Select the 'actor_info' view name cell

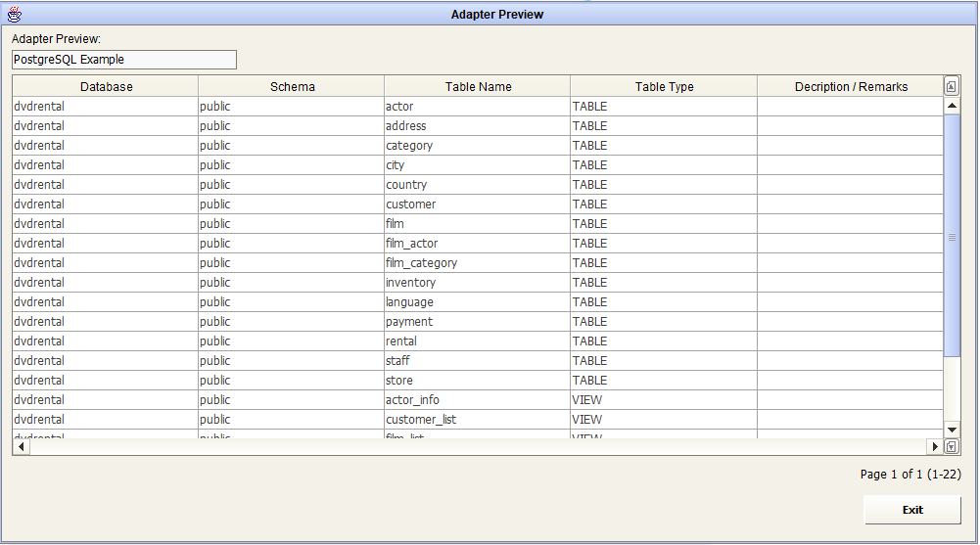click(x=478, y=399)
